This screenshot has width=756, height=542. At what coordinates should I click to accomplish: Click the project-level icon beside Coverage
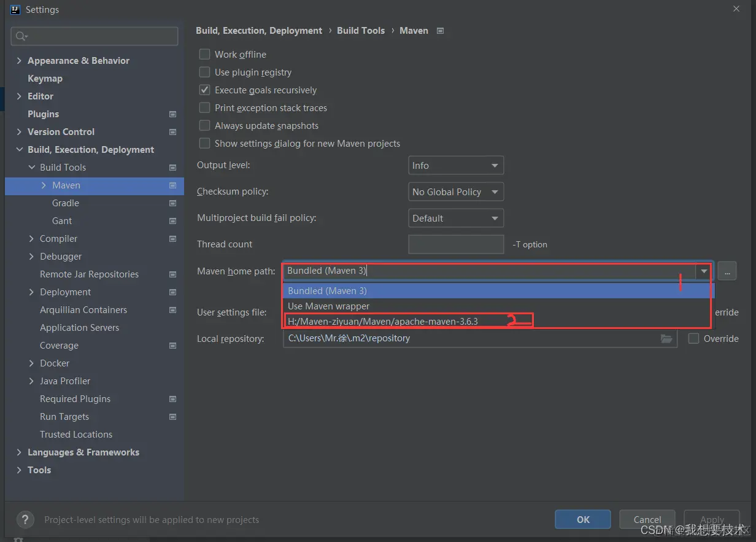172,346
